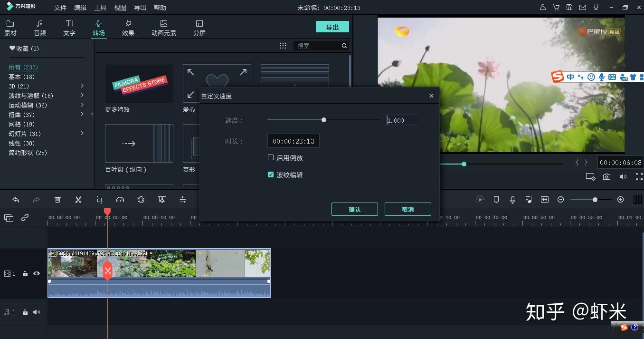Mute audio track 1
644x339 pixels.
(x=37, y=312)
